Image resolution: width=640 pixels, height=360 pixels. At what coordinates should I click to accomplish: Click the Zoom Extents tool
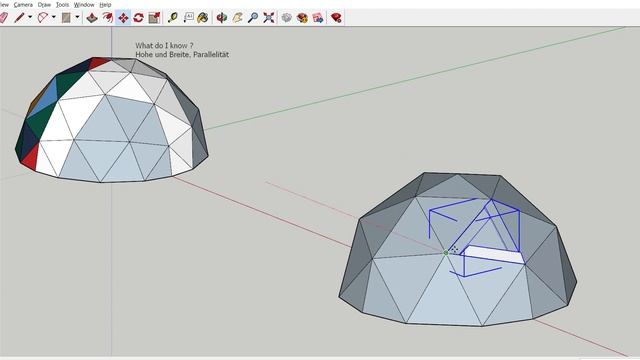(269, 18)
